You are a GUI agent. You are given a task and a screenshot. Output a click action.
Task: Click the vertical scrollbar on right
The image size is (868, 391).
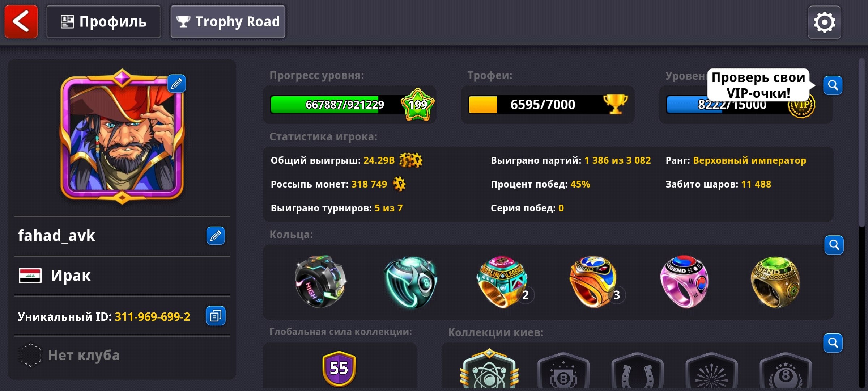(862, 143)
